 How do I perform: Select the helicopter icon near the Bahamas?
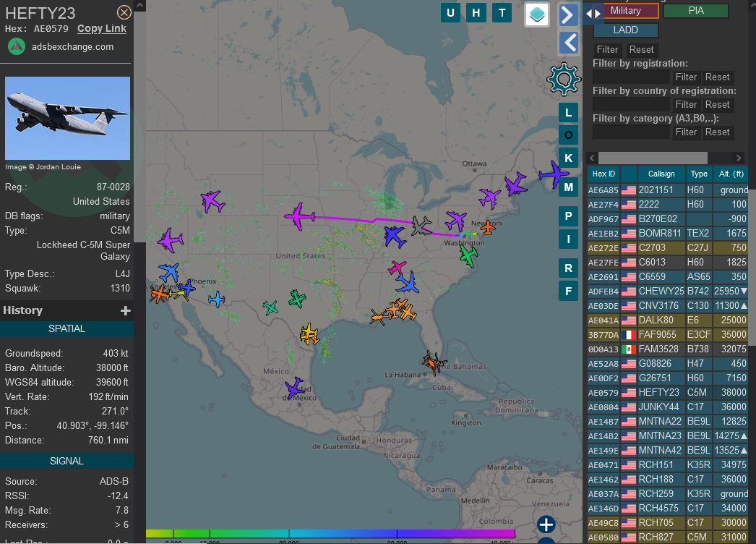(x=432, y=362)
